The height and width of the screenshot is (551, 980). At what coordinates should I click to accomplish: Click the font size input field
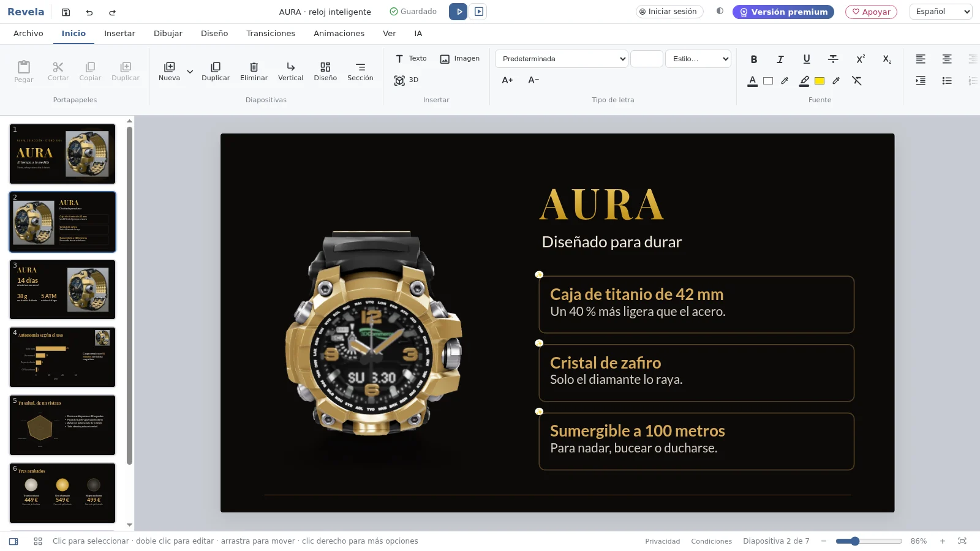pyautogui.click(x=646, y=59)
